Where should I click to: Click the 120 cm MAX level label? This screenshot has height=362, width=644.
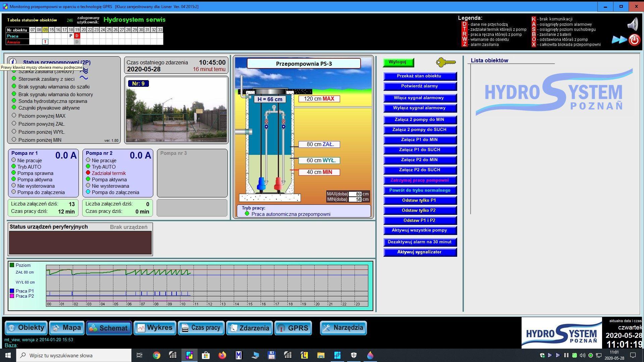(319, 99)
